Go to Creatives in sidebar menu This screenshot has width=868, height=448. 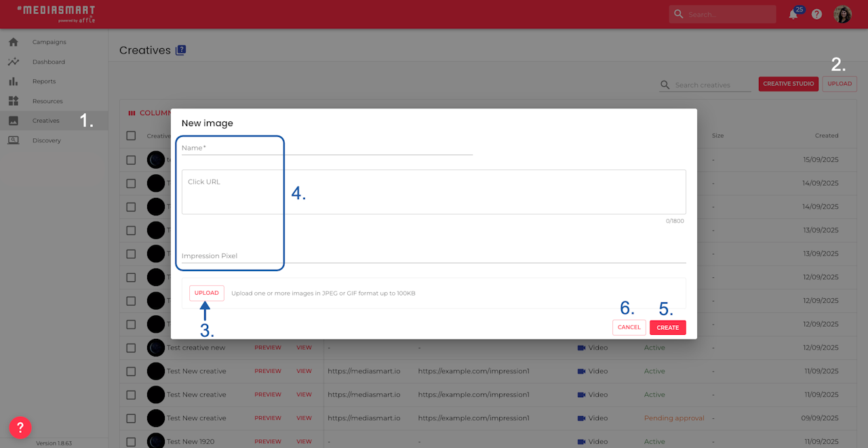[x=46, y=121]
